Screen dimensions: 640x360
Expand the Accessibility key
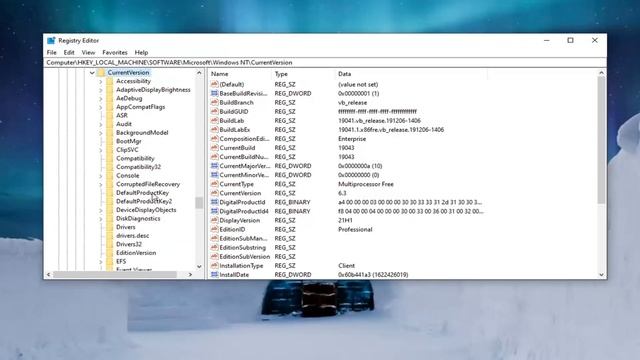[x=100, y=81]
